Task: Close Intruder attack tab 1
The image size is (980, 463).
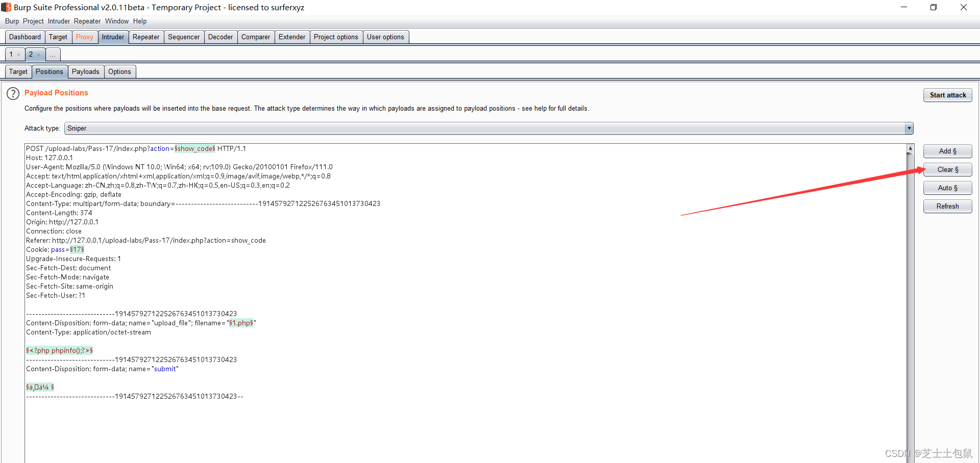Action: pos(19,55)
